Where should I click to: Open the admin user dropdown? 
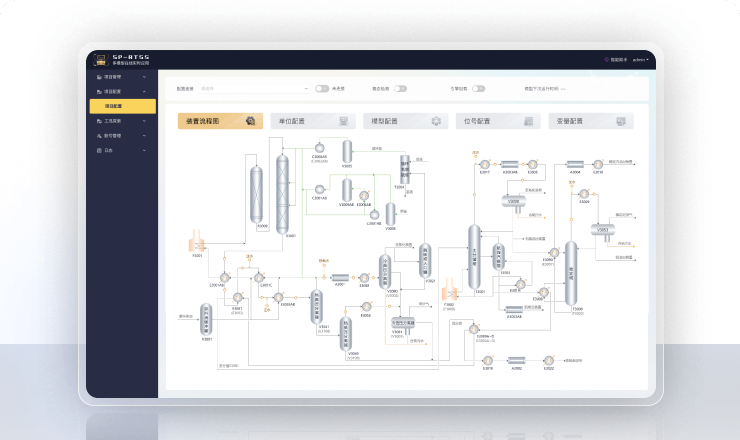[640, 60]
